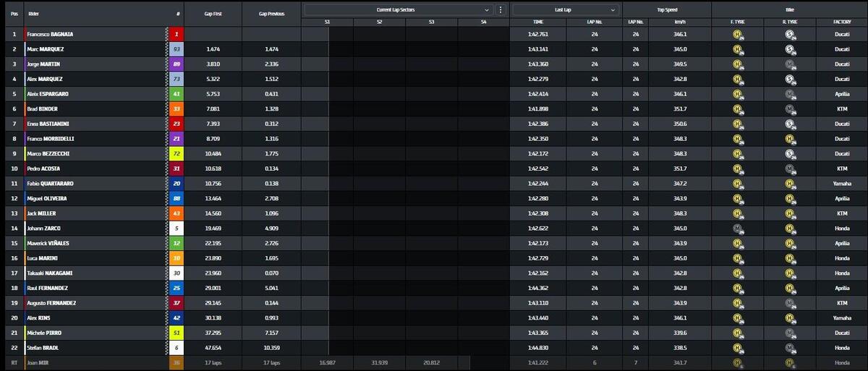The width and height of the screenshot is (868, 371).
Task: Click Stefan Bradl's rear tyre icon
Action: tap(791, 348)
